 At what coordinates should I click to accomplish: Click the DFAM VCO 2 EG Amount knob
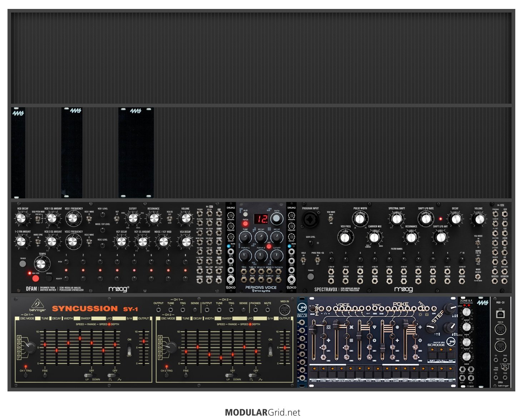[52, 242]
